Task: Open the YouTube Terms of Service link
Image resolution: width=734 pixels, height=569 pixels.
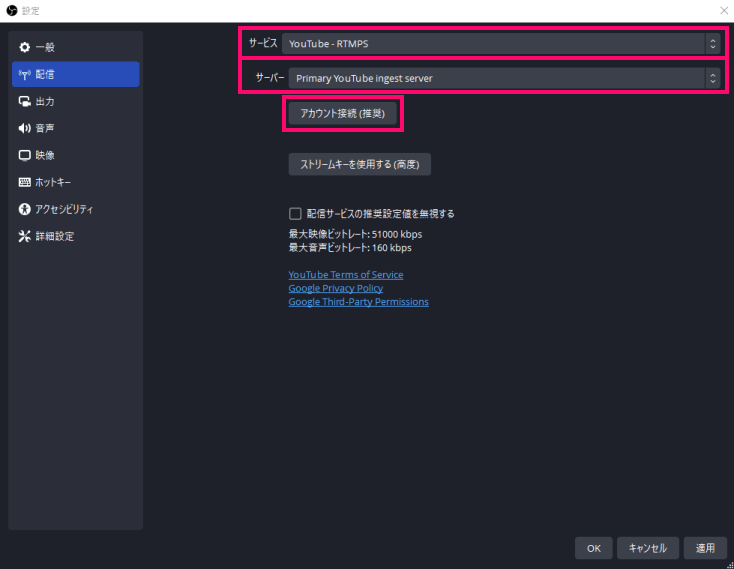Action: 345,275
